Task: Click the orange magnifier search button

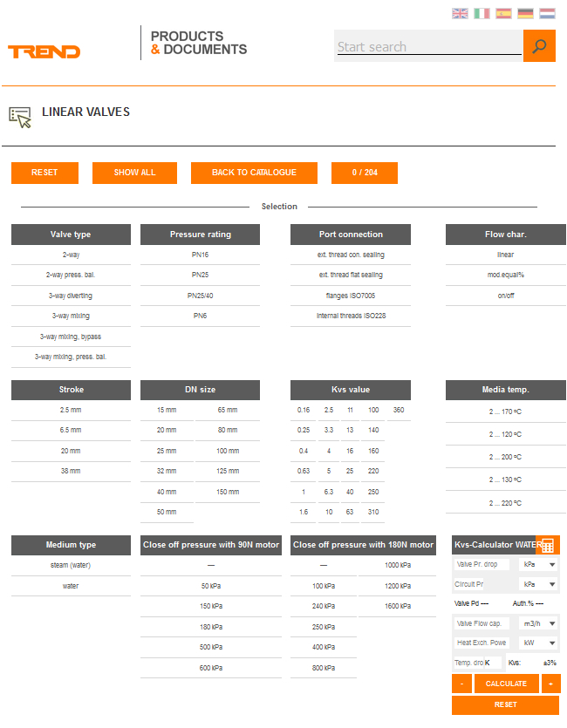Action: point(539,46)
